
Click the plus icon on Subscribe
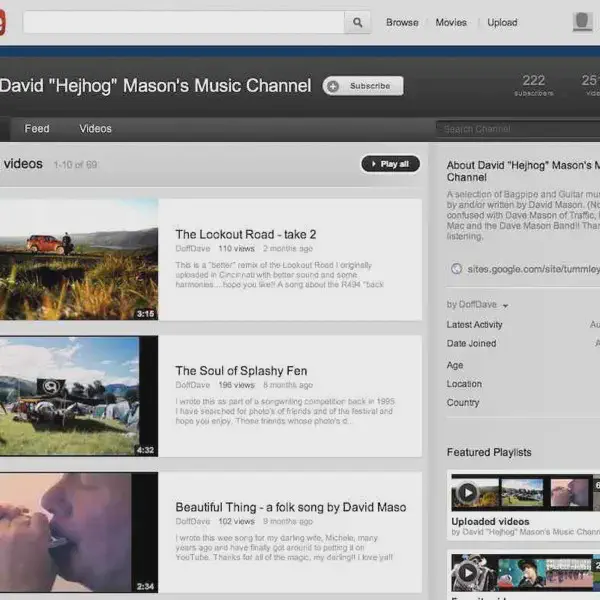click(x=333, y=86)
